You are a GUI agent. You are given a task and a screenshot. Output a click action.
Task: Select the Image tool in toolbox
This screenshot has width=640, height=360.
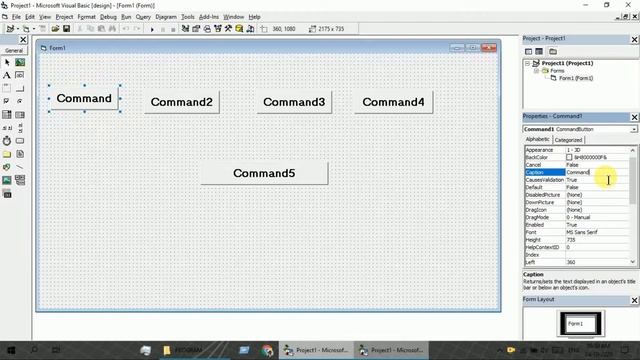7,180
